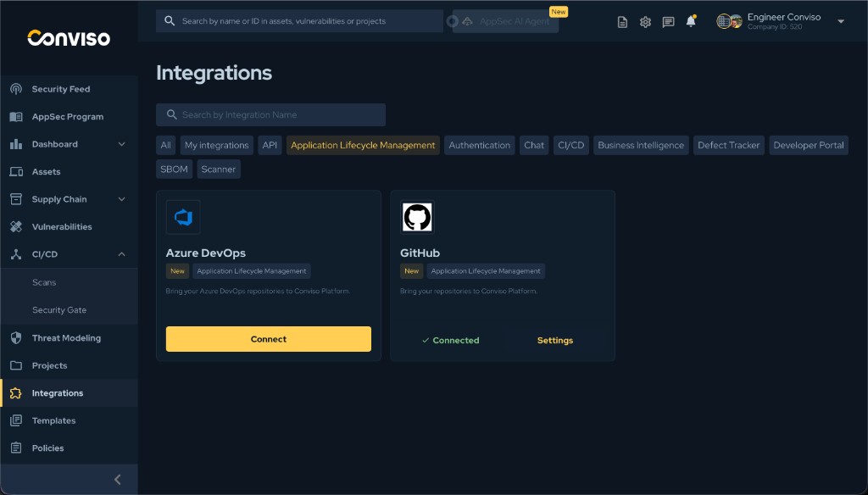Enable the CI/CD category filter

pos(570,145)
